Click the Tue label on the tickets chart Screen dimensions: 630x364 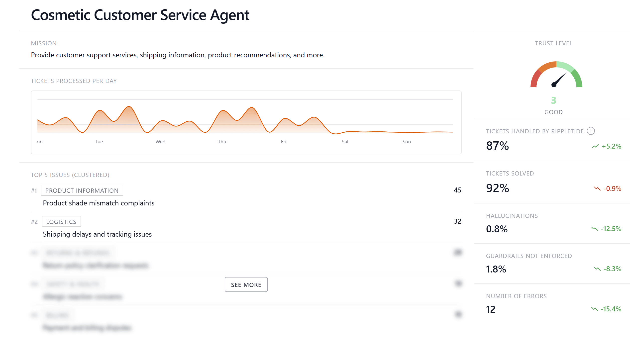[99, 142]
